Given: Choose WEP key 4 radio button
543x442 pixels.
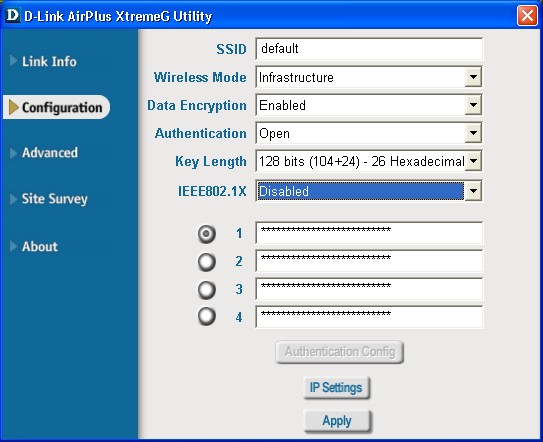Looking at the screenshot, I should pyautogui.click(x=207, y=316).
